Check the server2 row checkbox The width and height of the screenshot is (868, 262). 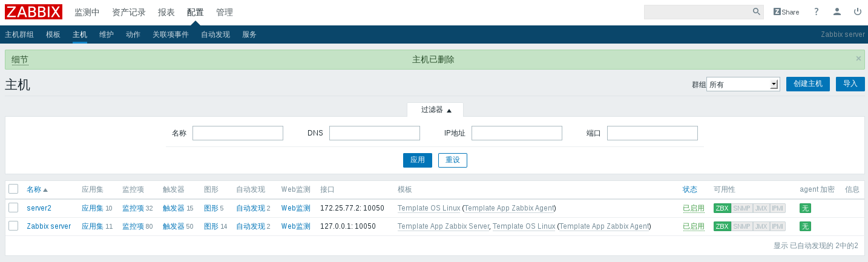tap(13, 208)
